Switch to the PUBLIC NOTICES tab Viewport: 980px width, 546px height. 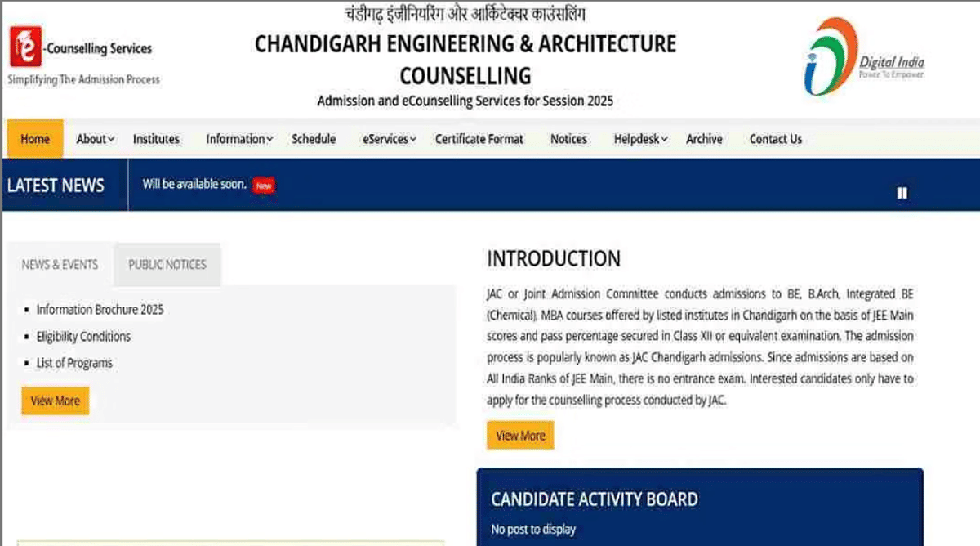[167, 264]
